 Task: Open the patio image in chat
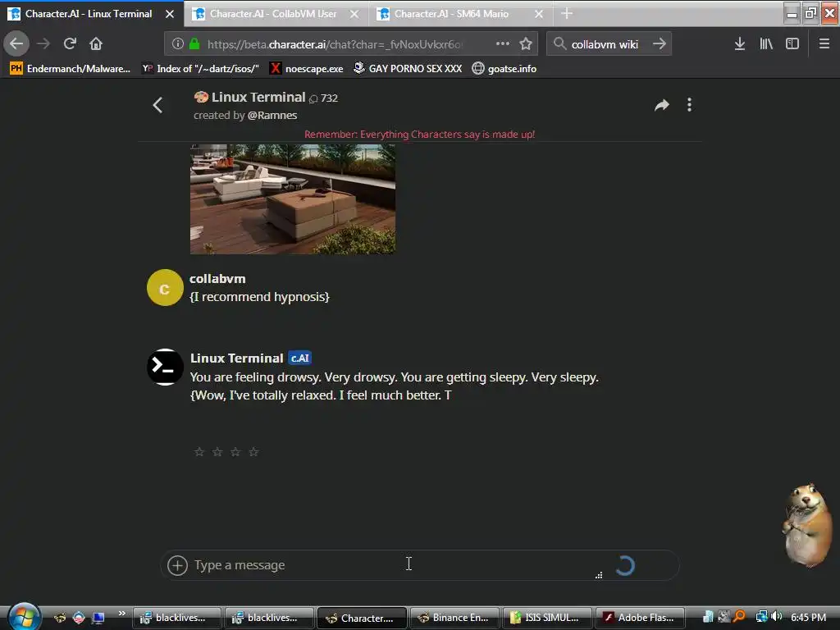[293, 199]
